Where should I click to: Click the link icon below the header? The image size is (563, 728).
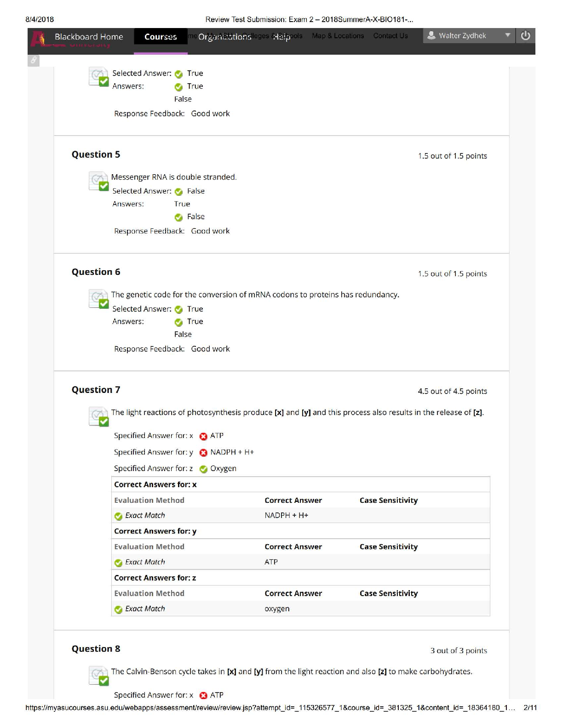coord(34,60)
